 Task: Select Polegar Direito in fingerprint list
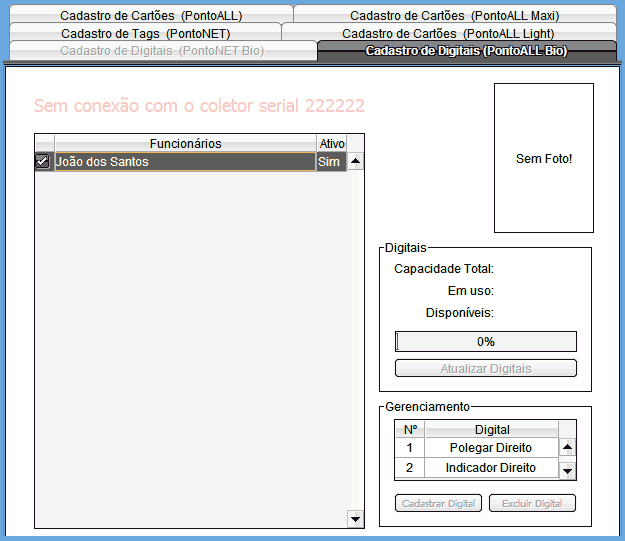(x=490, y=448)
